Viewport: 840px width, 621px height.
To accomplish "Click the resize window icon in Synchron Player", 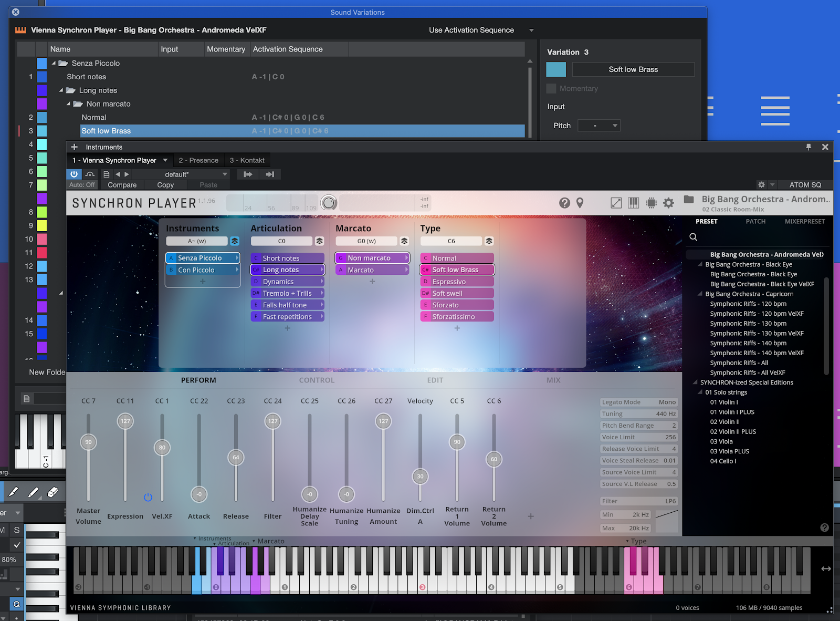I will point(616,203).
